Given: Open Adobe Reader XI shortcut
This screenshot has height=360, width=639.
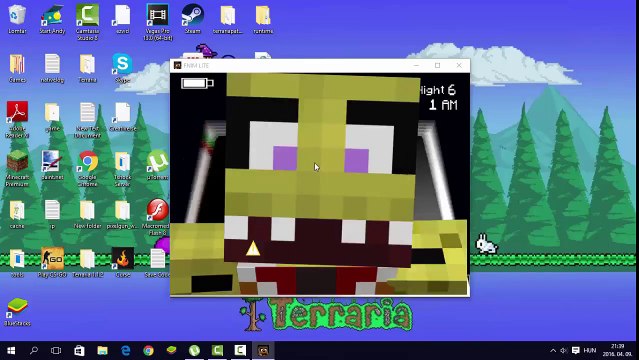Looking at the screenshot, I should click(x=17, y=119).
